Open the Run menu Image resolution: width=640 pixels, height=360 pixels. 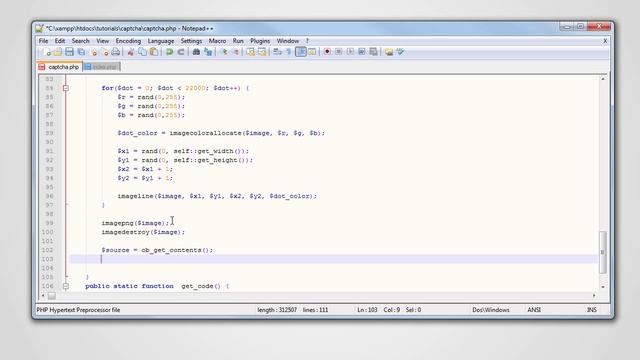tap(238, 41)
